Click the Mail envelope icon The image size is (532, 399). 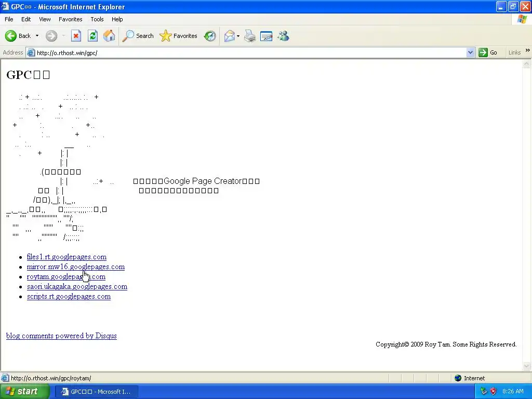point(230,36)
